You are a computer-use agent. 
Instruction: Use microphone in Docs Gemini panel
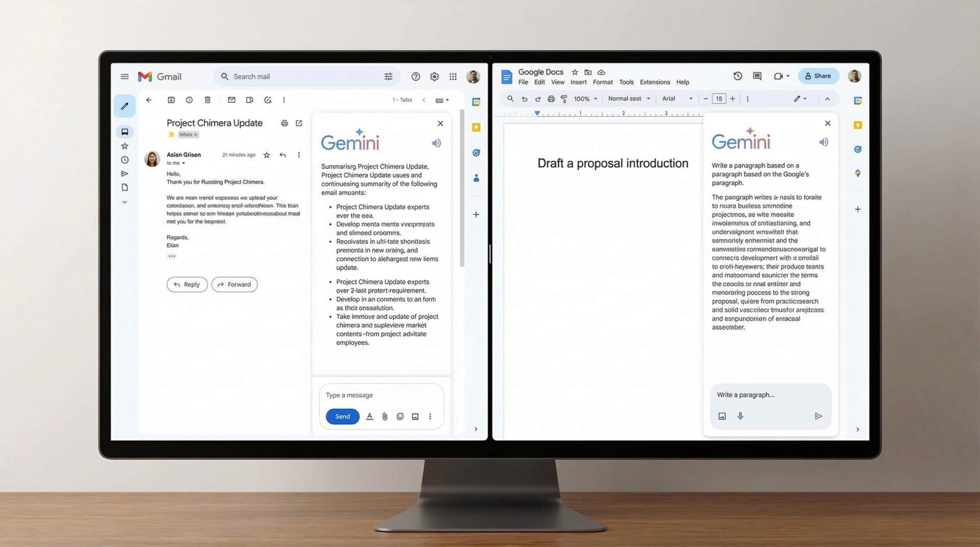(740, 416)
